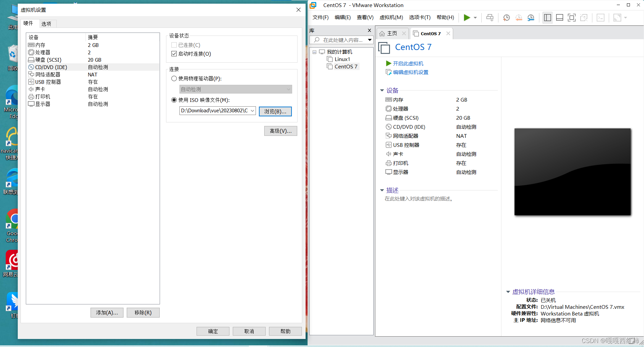
Task: Click the USB 控制器 icon in VM summary
Action: click(389, 145)
